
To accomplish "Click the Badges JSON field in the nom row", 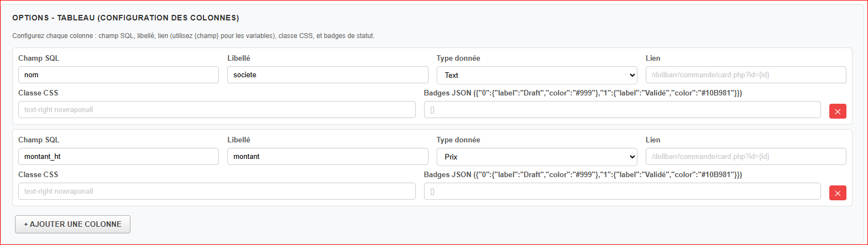I will (622, 110).
